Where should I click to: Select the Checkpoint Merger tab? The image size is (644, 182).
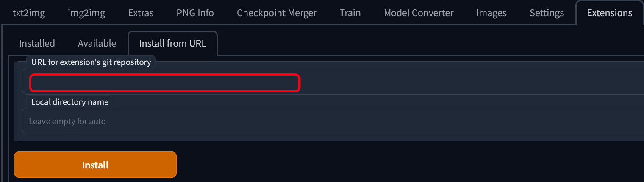click(x=277, y=13)
